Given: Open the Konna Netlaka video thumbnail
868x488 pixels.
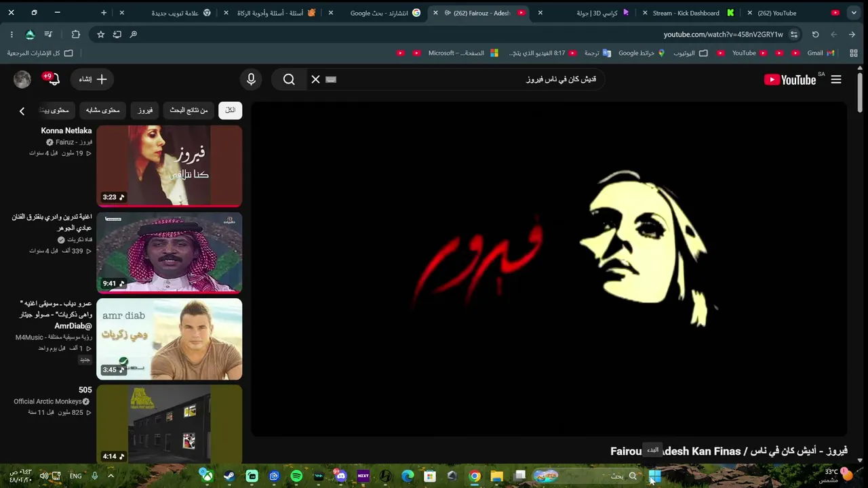Looking at the screenshot, I should coord(170,165).
